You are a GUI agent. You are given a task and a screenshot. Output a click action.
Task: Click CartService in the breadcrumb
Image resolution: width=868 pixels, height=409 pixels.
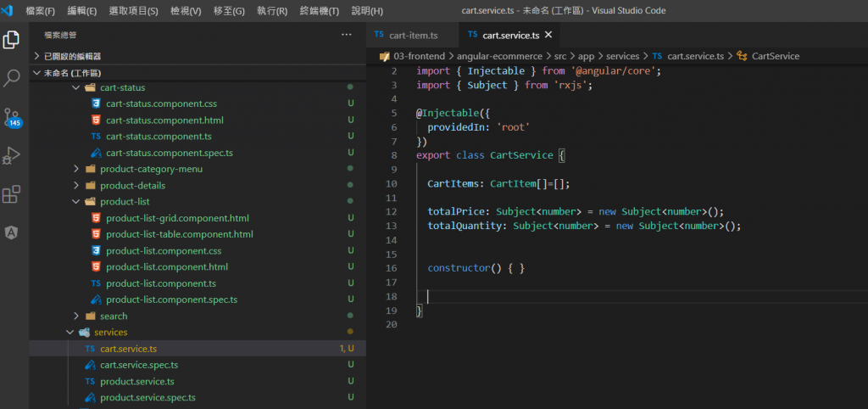[x=775, y=56]
